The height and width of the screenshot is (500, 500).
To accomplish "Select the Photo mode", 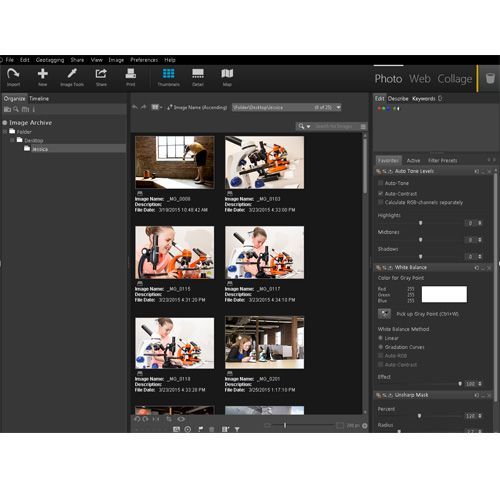I will [388, 79].
